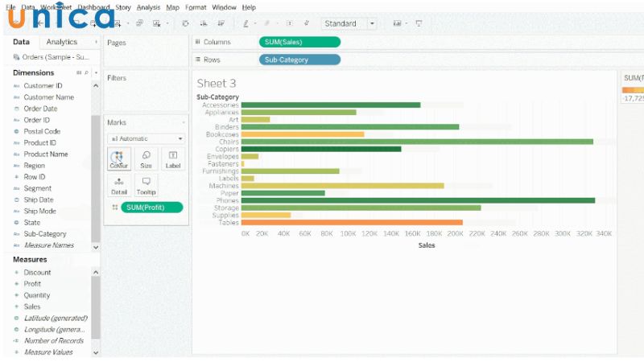Open the Format menu
The image size is (644, 362).
196,7
